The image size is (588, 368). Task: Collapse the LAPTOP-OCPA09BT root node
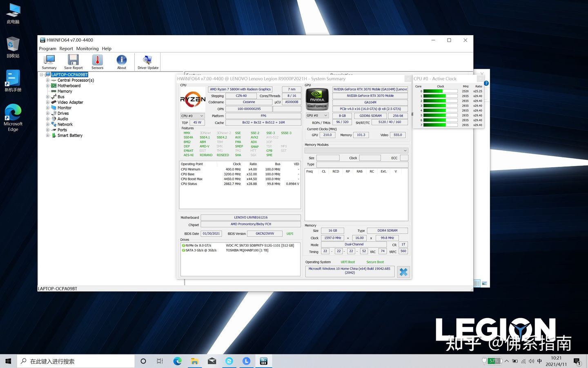point(42,75)
